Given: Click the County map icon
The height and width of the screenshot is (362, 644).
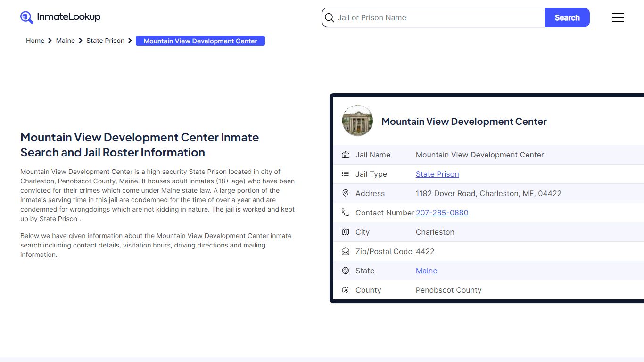Looking at the screenshot, I should (346, 290).
